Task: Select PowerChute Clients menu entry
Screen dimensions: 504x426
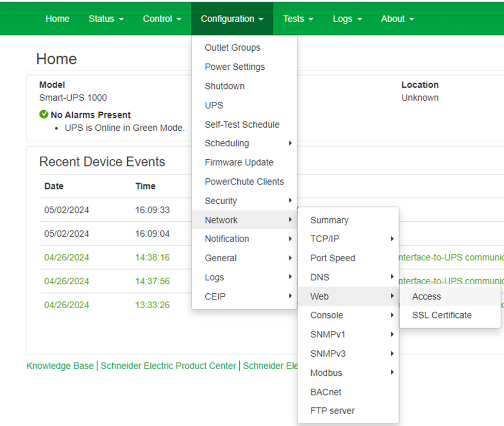Action: 244,181
